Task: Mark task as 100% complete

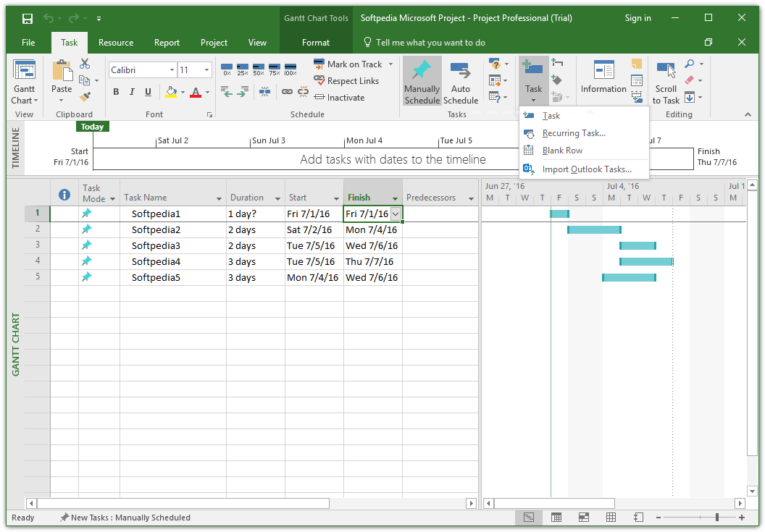Action: (290, 69)
